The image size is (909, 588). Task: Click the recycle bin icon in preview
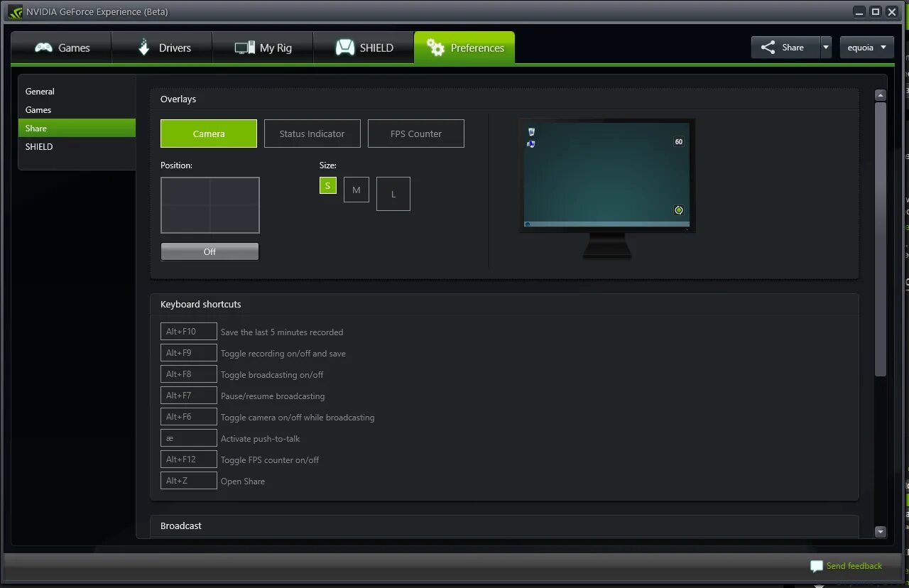click(x=531, y=131)
